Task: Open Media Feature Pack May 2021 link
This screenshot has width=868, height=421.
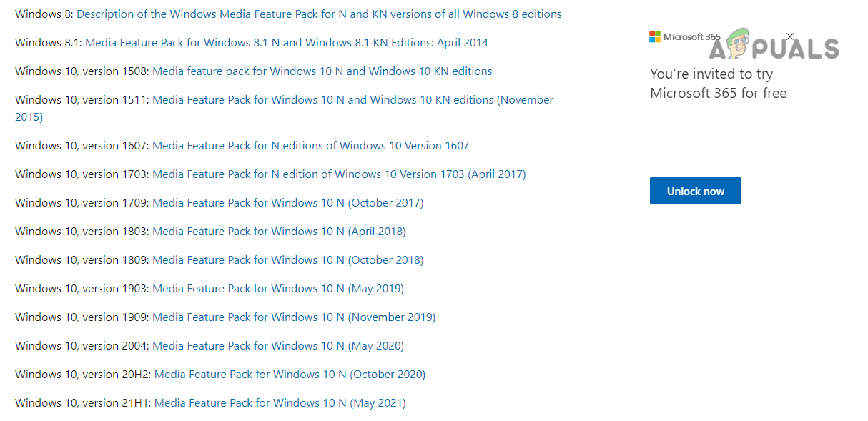Action: point(280,403)
